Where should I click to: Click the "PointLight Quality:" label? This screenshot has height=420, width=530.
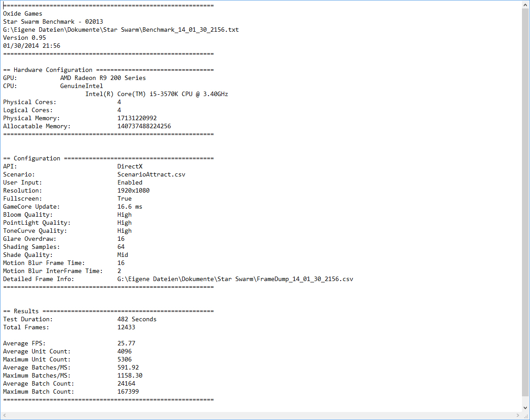37,223
